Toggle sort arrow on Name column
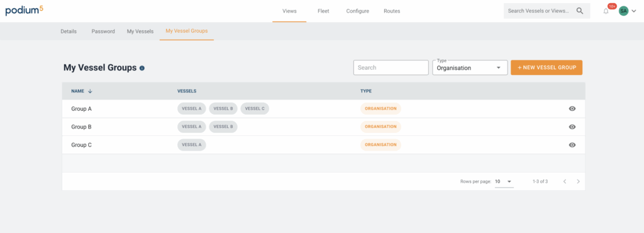Image resolution: width=644 pixels, height=233 pixels. [90, 91]
